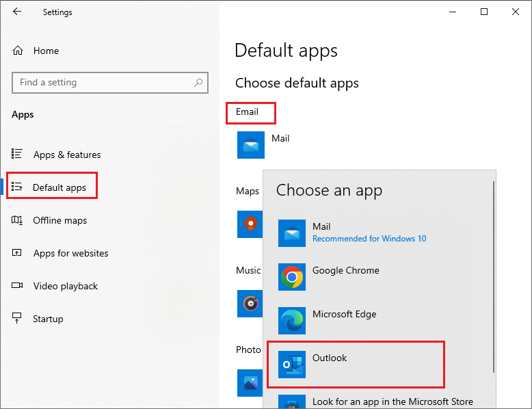Go to Home in Settings
532x409 pixels.
(46, 51)
